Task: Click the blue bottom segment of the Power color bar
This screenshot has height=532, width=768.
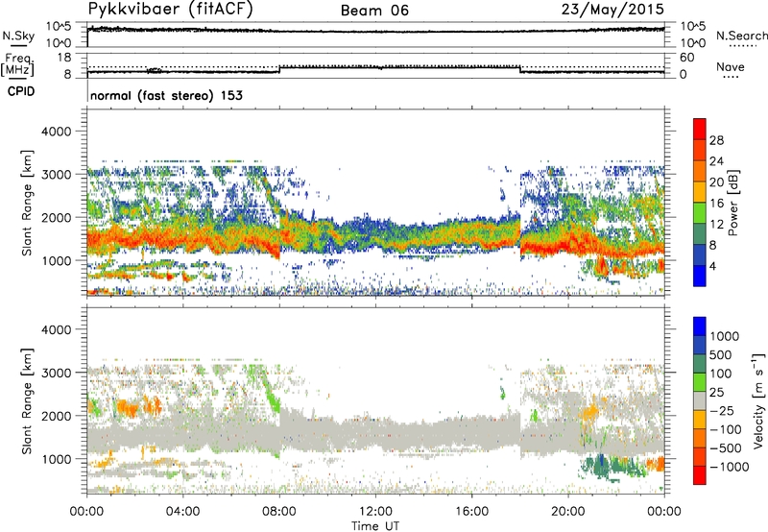Action: (700, 276)
